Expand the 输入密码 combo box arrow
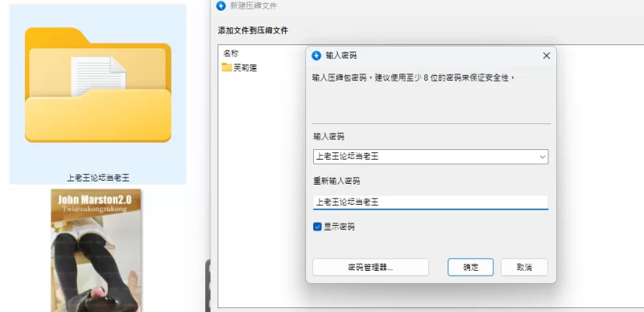The height and width of the screenshot is (312, 644). pos(543,156)
